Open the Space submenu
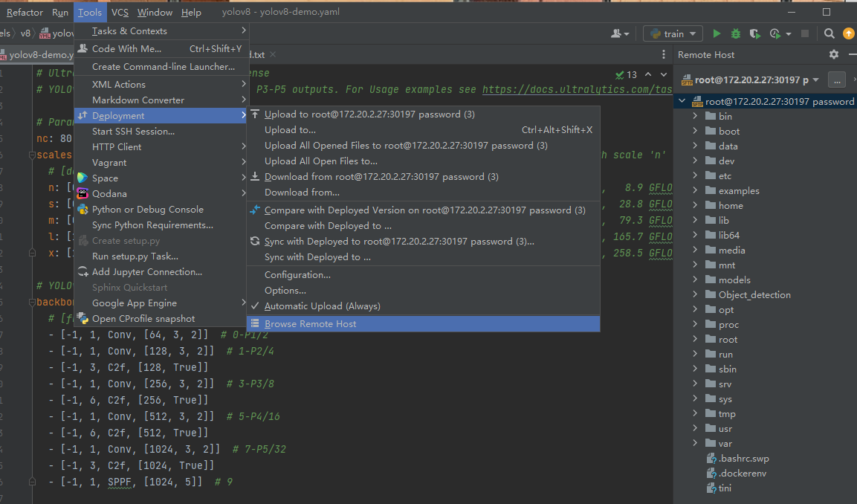The height and width of the screenshot is (504, 857). click(x=161, y=178)
